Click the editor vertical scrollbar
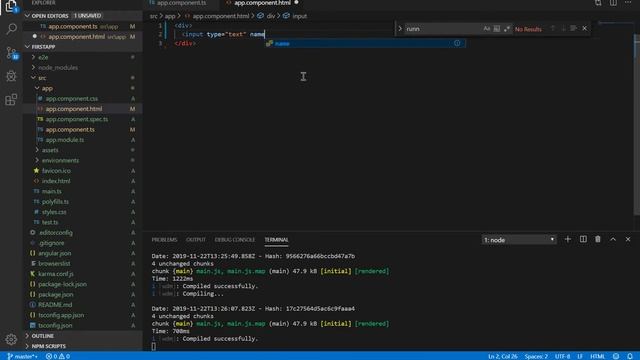This screenshot has height=360, width=640. point(637,124)
